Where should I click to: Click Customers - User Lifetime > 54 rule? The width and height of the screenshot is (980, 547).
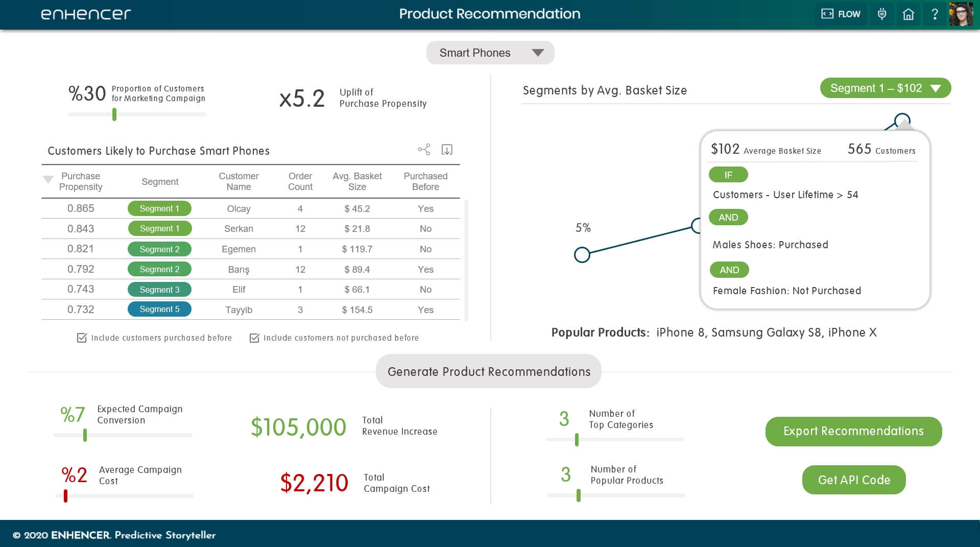[785, 195]
